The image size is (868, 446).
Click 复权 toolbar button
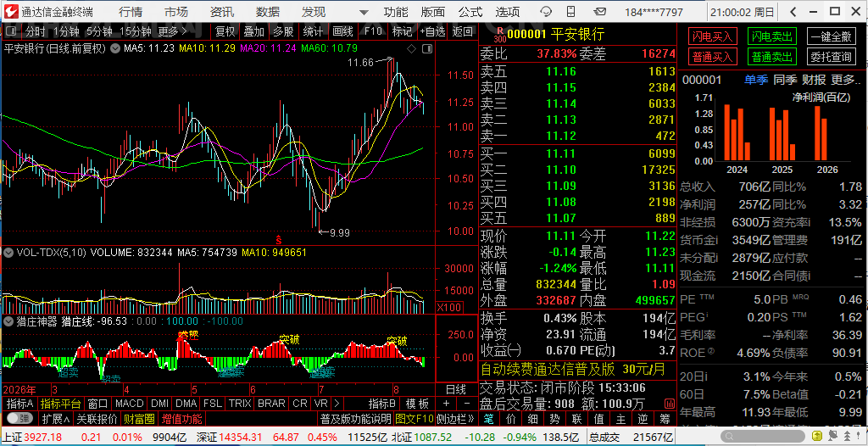tap(225, 32)
